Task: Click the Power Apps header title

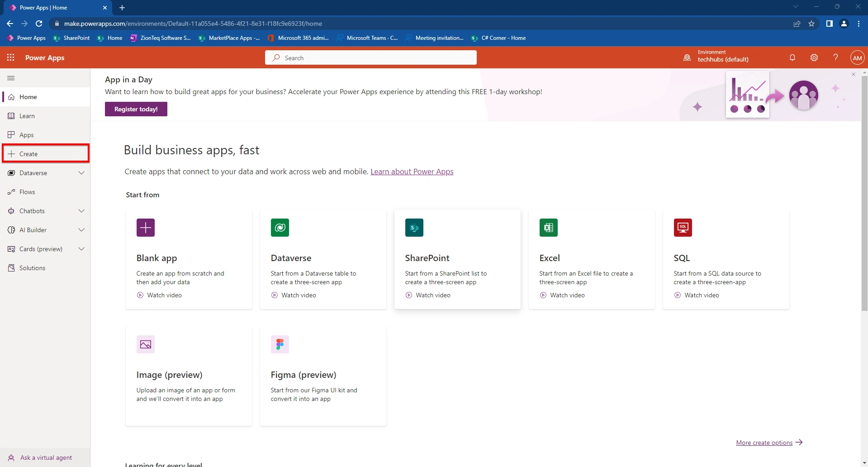Action: click(45, 57)
